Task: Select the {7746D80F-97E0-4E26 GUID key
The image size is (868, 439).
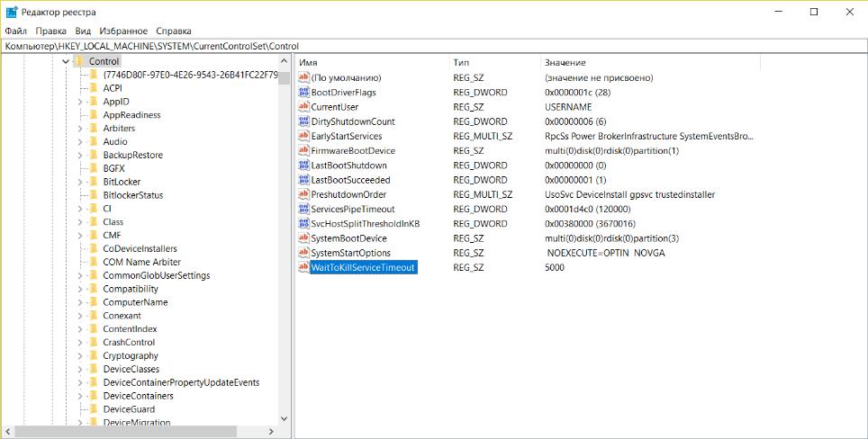Action: coord(190,75)
